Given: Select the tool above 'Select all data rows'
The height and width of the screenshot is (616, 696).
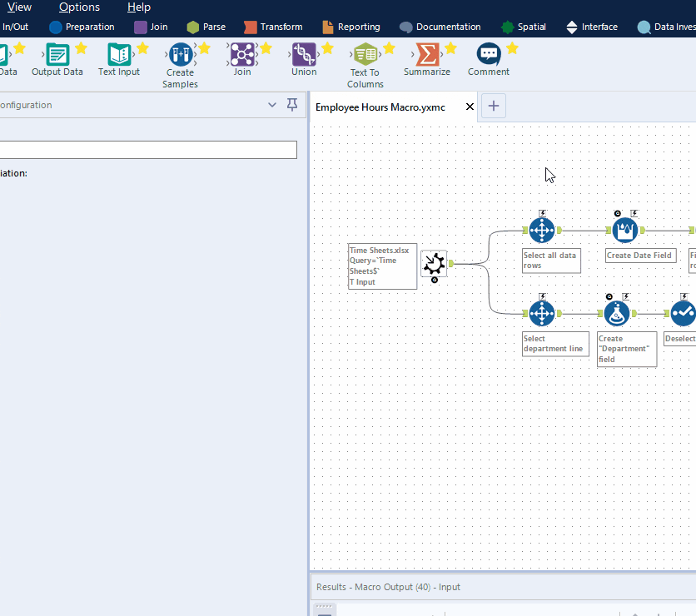Looking at the screenshot, I should 541,231.
